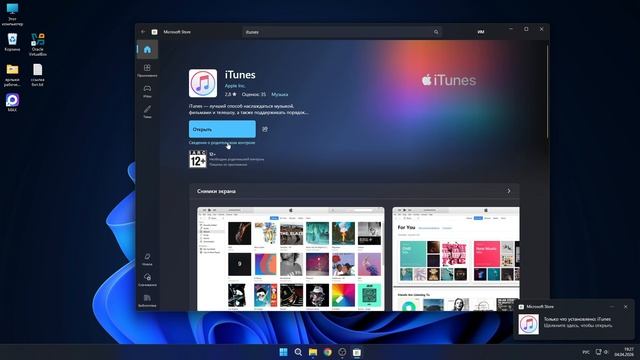Open the Library section at sidebar bottom
Image resolution: width=640 pixels, height=360 pixels.
(147, 300)
